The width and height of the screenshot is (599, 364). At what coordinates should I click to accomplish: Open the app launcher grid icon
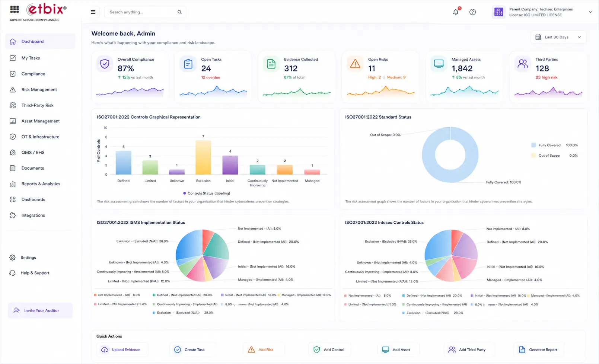[x=15, y=9]
